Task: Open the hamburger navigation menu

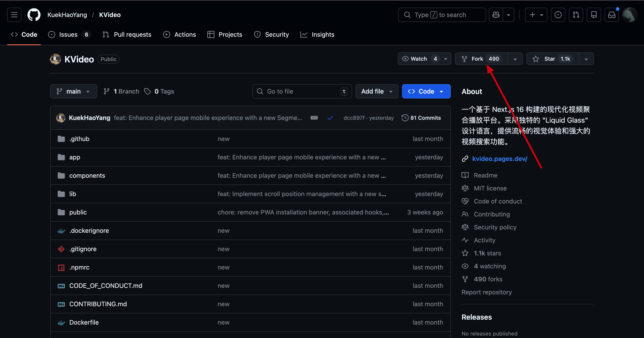Action: coord(14,15)
